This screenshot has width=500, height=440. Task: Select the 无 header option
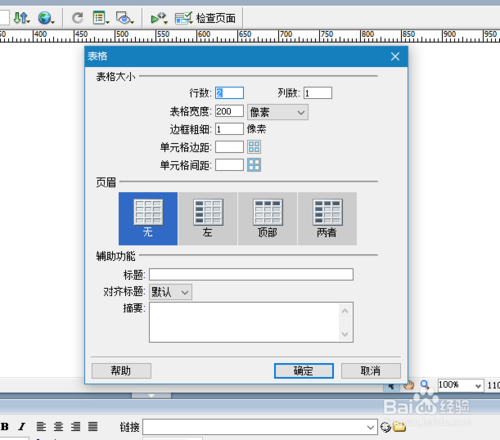(x=148, y=219)
